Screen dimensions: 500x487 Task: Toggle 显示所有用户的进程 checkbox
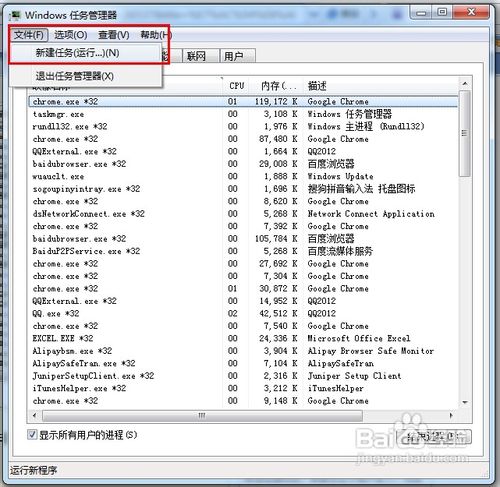tap(32, 434)
